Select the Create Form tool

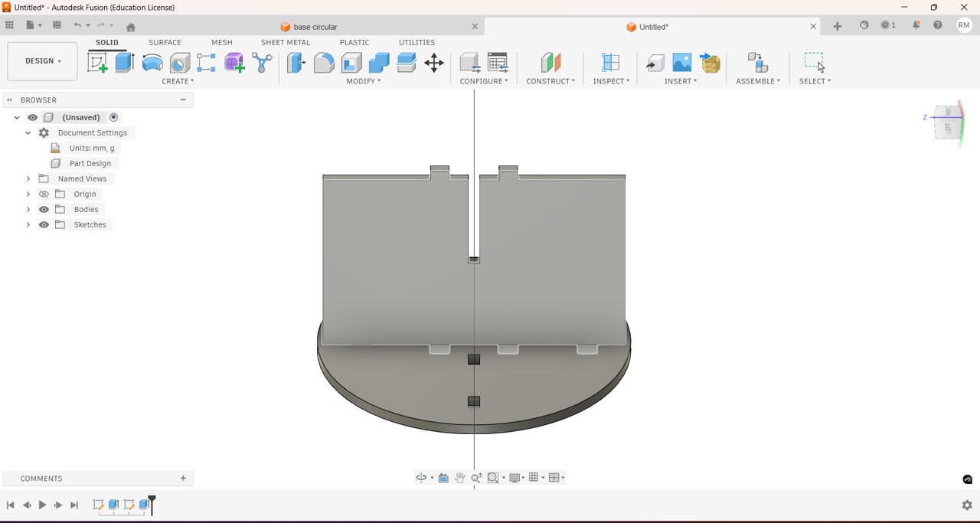(x=234, y=63)
